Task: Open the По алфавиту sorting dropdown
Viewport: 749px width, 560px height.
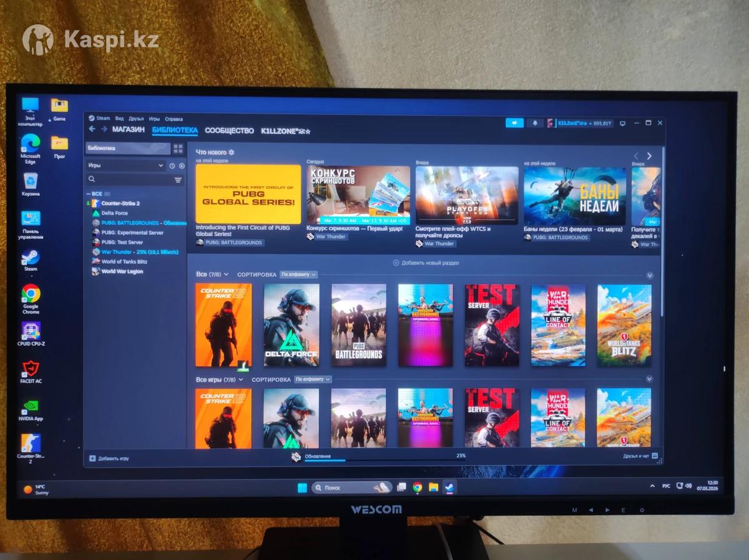Action: [x=298, y=275]
